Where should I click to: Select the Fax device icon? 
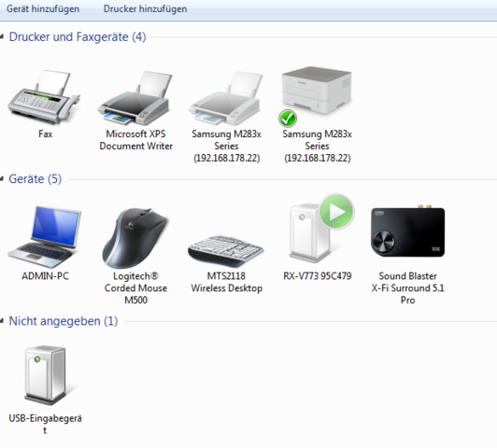44,97
